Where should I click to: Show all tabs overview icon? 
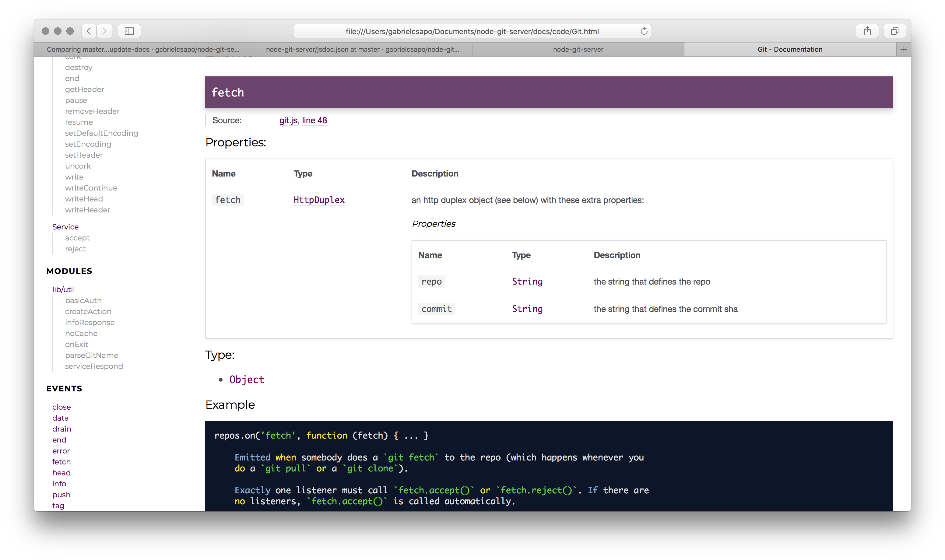[894, 31]
